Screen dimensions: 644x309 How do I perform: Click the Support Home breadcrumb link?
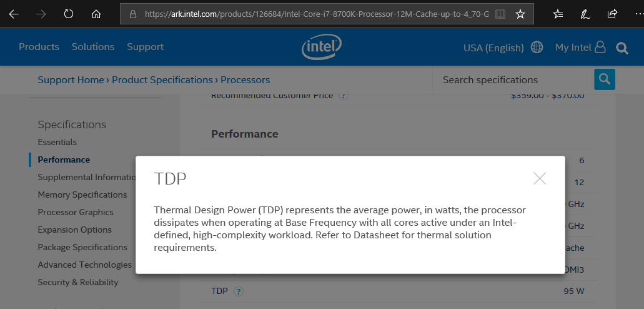click(71, 79)
